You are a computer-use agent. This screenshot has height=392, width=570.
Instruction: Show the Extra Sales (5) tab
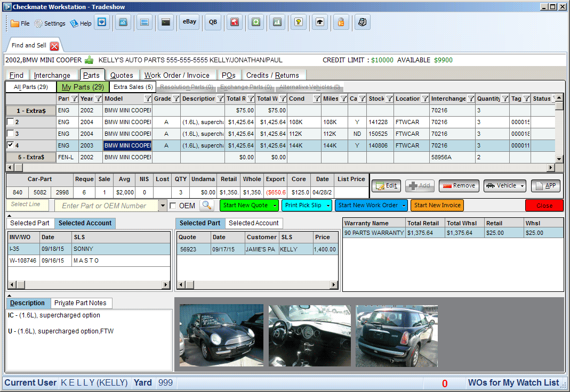point(133,87)
